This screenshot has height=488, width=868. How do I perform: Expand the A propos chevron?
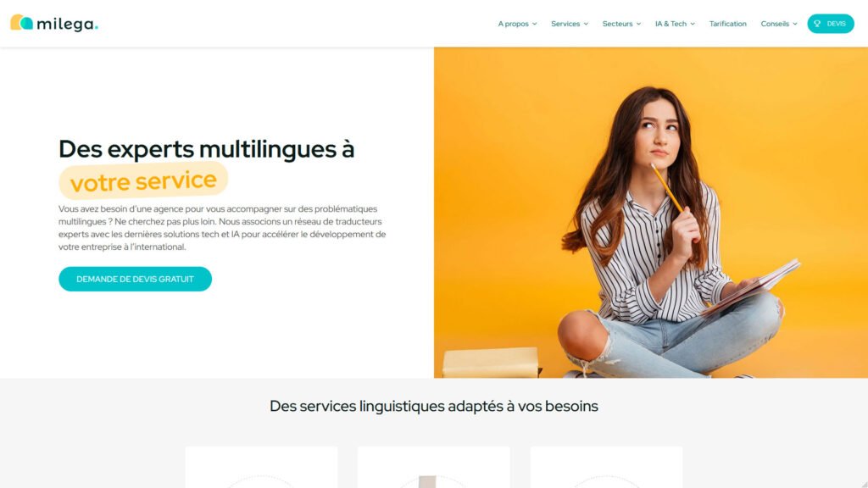535,24
